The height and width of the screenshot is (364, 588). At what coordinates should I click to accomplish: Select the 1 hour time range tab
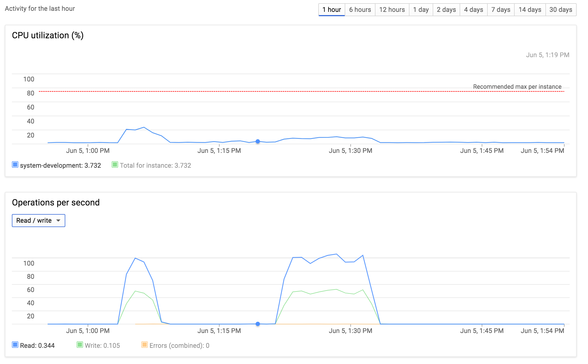pos(331,10)
